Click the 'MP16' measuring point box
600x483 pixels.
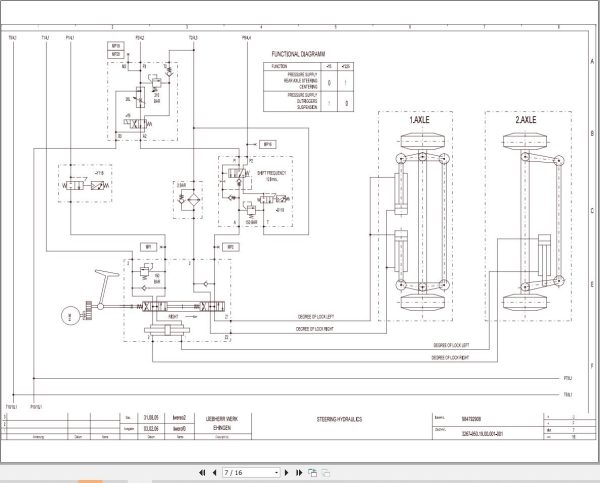267,144
